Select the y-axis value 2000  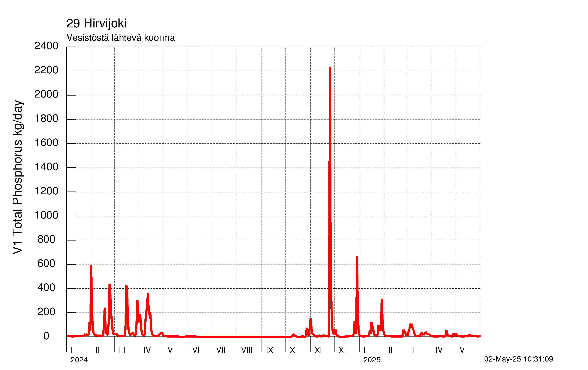pyautogui.click(x=46, y=94)
